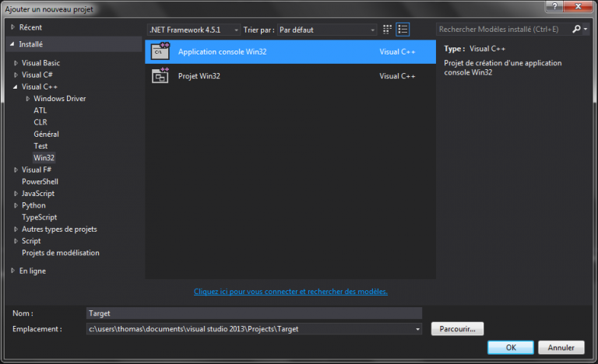Expand the Récent section
598x364 pixels.
[x=12, y=27]
